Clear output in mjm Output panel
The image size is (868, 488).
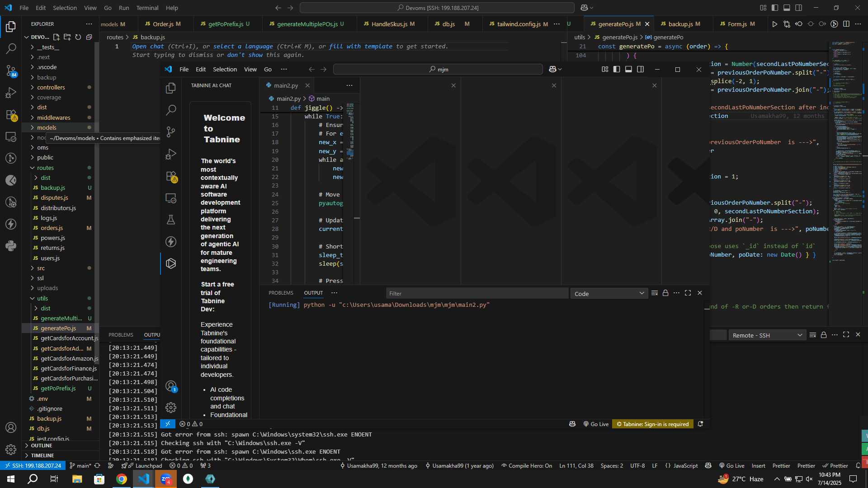(655, 293)
